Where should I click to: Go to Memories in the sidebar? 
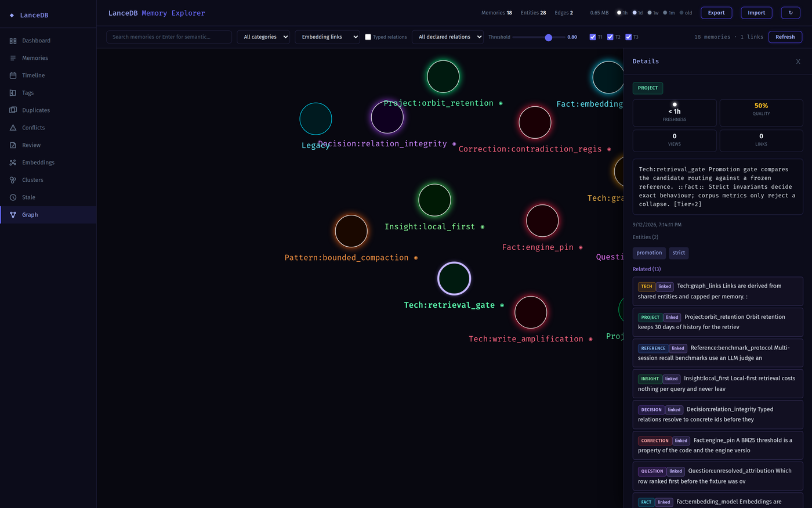[48, 58]
